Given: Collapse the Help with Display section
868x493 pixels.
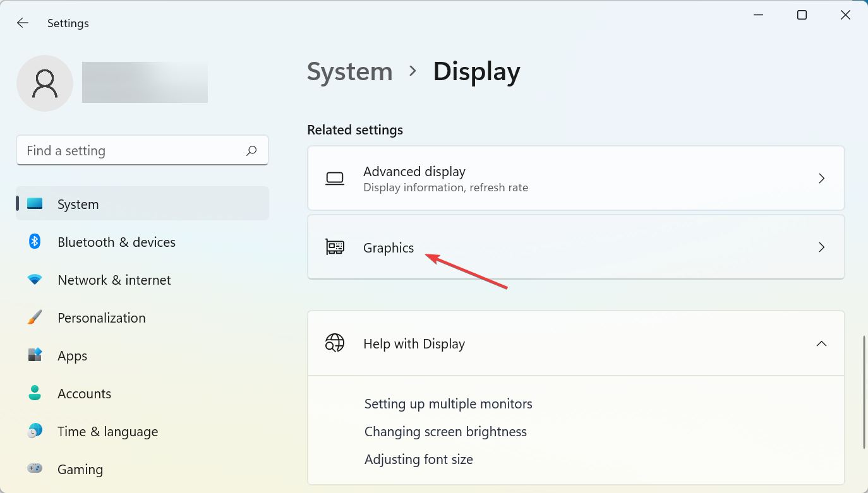Looking at the screenshot, I should (821, 343).
